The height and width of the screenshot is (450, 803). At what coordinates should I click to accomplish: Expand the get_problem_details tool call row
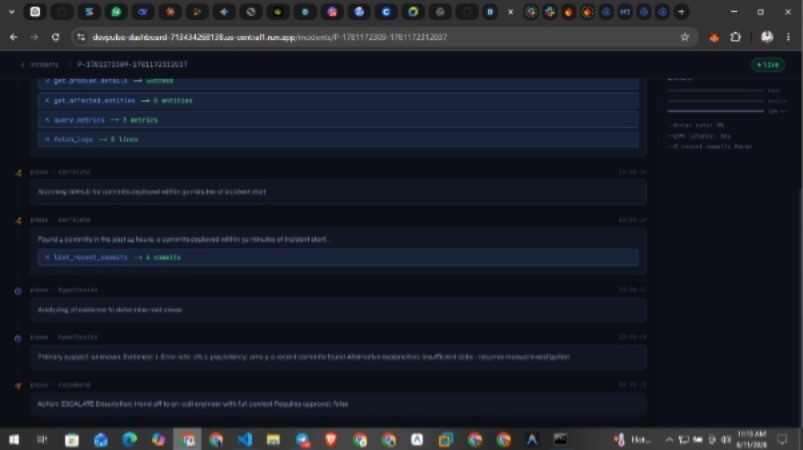coord(338,82)
